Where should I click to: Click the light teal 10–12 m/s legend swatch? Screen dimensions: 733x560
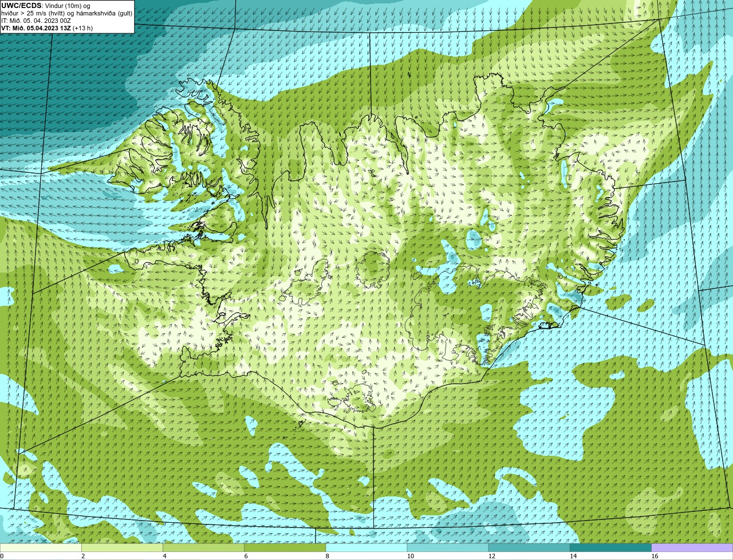[448, 548]
